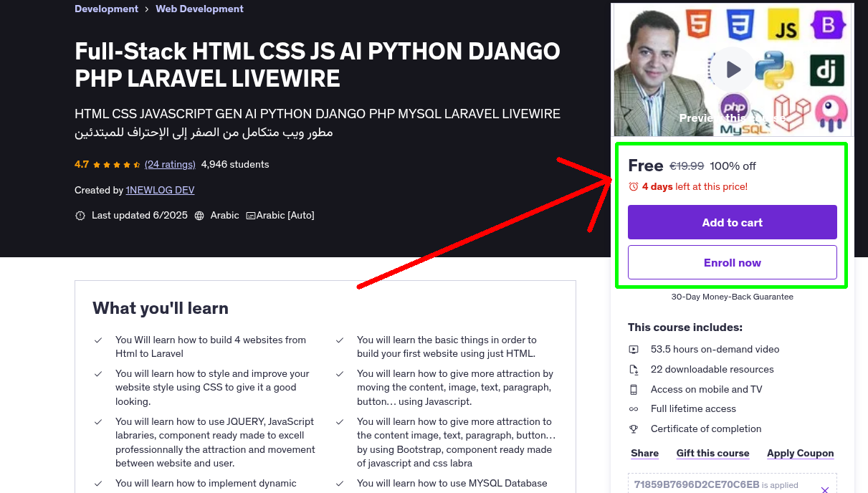Click the coupon code 71859B7696D2CE70C6EB
The image size is (868, 493).
697,485
